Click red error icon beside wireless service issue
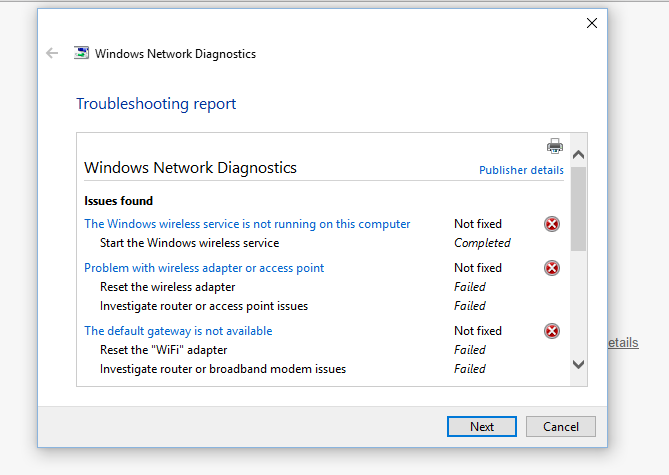This screenshot has height=475, width=669. pos(552,224)
